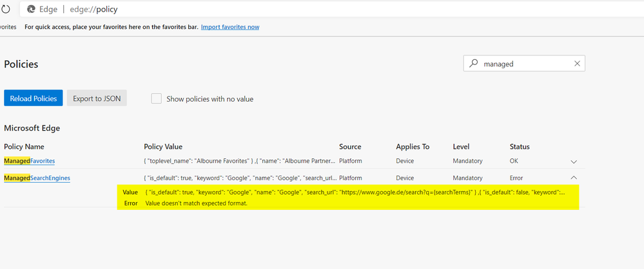This screenshot has width=644, height=269.
Task: Click Device in the ManagedSearchEngines row
Action: (x=405, y=178)
